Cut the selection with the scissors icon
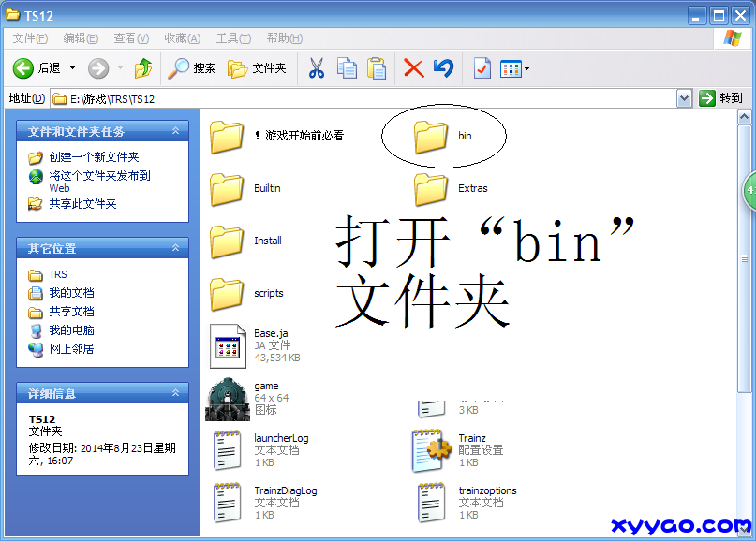The height and width of the screenshot is (541, 756). click(x=316, y=67)
